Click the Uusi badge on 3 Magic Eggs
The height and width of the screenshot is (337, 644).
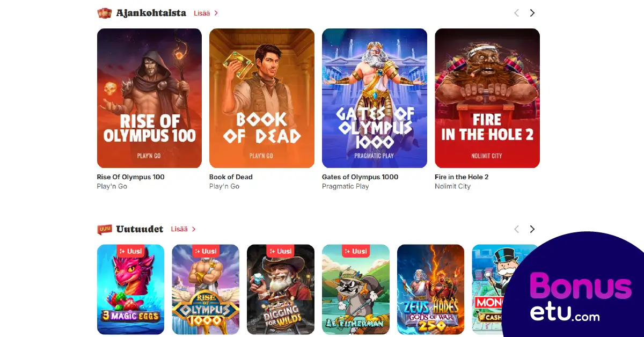point(130,251)
